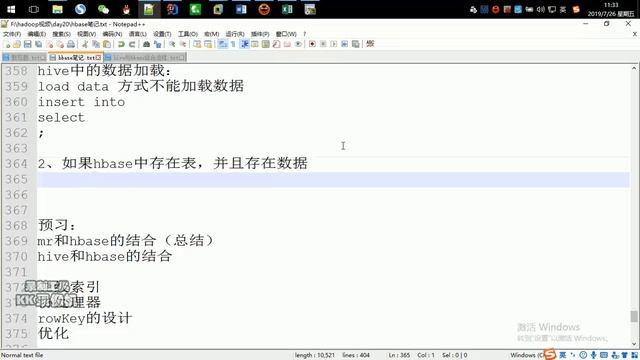Click the Close All toolbar icon
The width and height of the screenshot is (640, 360).
coord(60,44)
